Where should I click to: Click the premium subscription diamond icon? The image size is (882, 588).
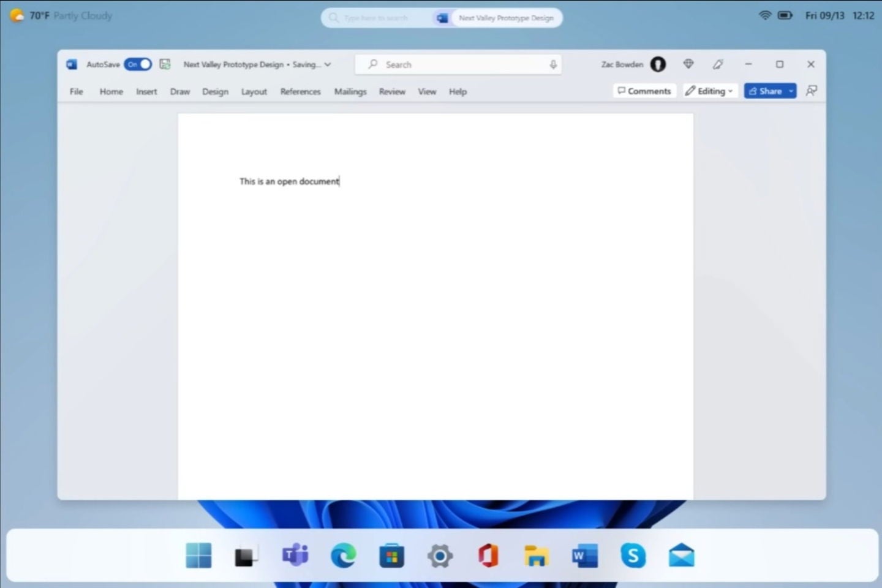click(x=688, y=64)
